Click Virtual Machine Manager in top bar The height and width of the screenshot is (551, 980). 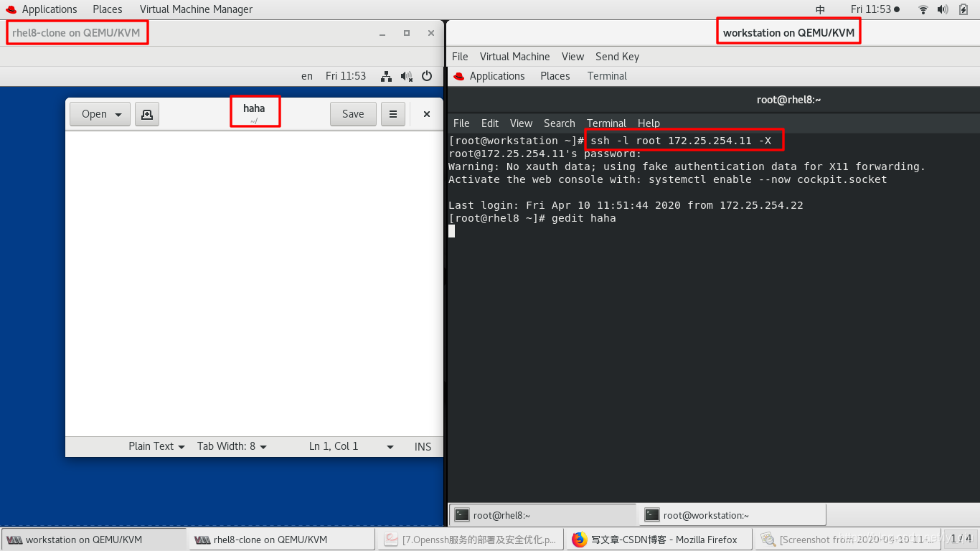click(x=196, y=9)
